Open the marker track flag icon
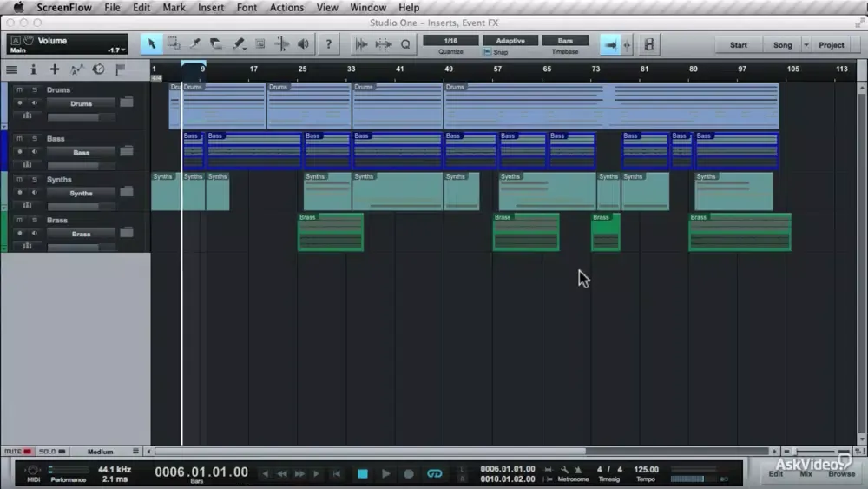This screenshot has width=868, height=489. point(120,69)
